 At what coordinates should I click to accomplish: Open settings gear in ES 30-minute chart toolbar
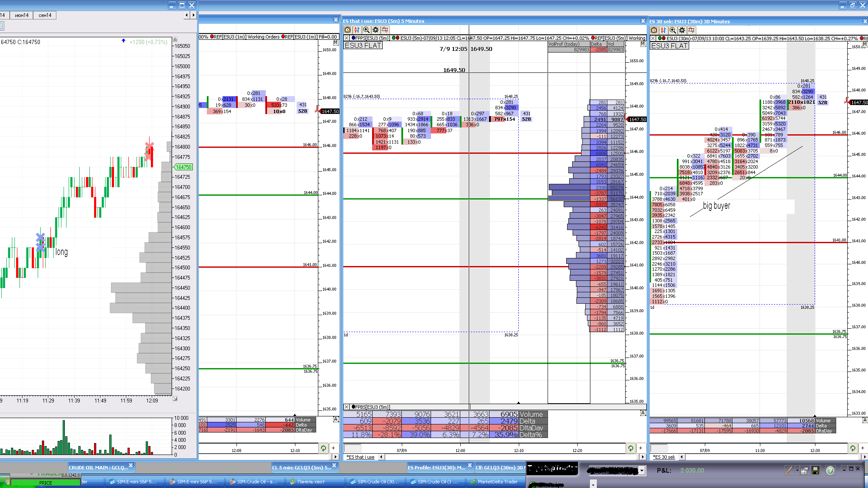(x=682, y=30)
